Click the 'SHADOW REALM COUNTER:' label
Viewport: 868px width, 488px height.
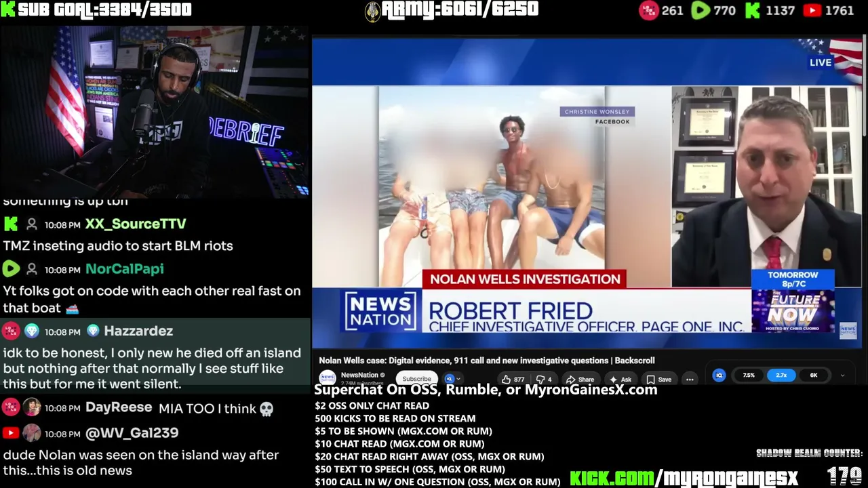[x=810, y=453]
